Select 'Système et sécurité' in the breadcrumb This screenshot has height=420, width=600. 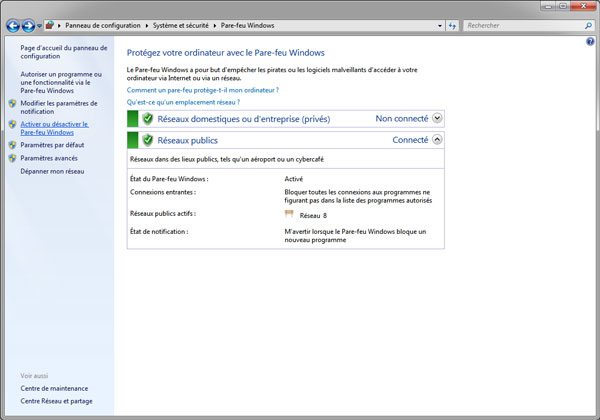tap(181, 25)
